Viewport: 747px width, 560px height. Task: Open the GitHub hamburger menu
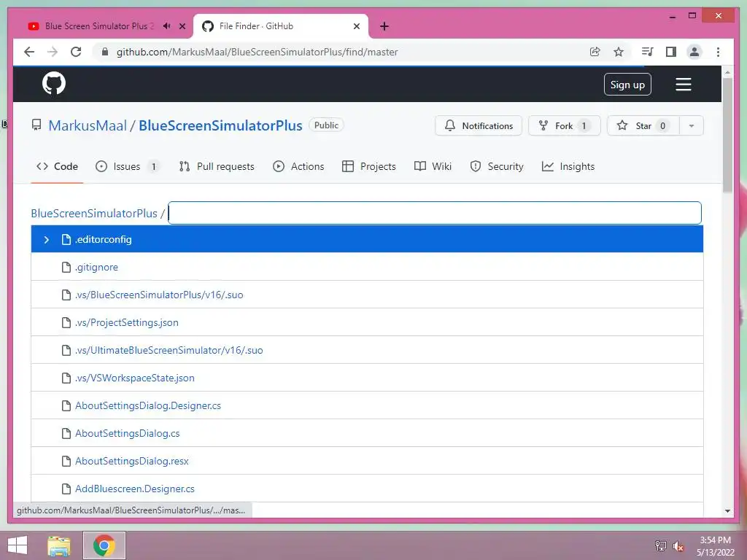click(x=683, y=85)
